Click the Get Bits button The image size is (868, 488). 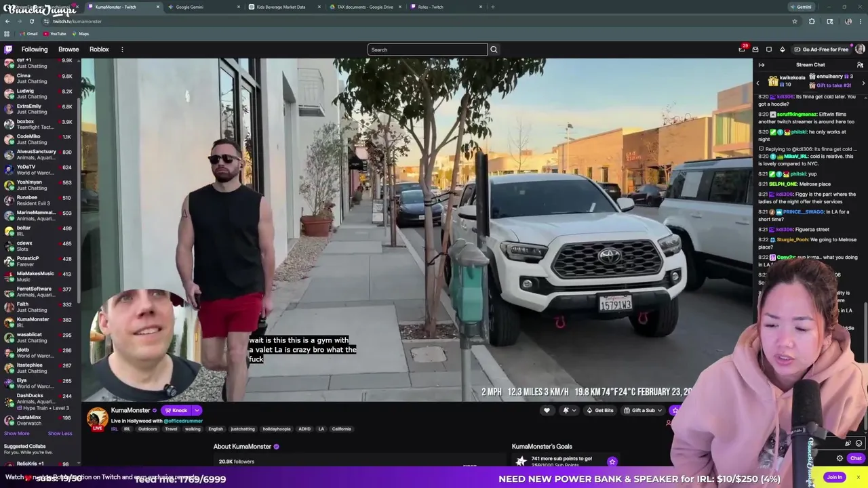pyautogui.click(x=600, y=410)
